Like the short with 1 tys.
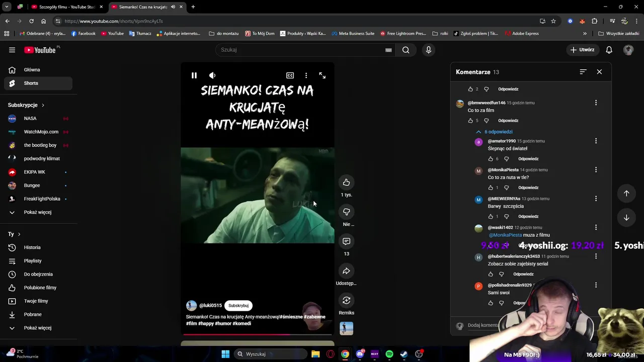 [x=346, y=182]
